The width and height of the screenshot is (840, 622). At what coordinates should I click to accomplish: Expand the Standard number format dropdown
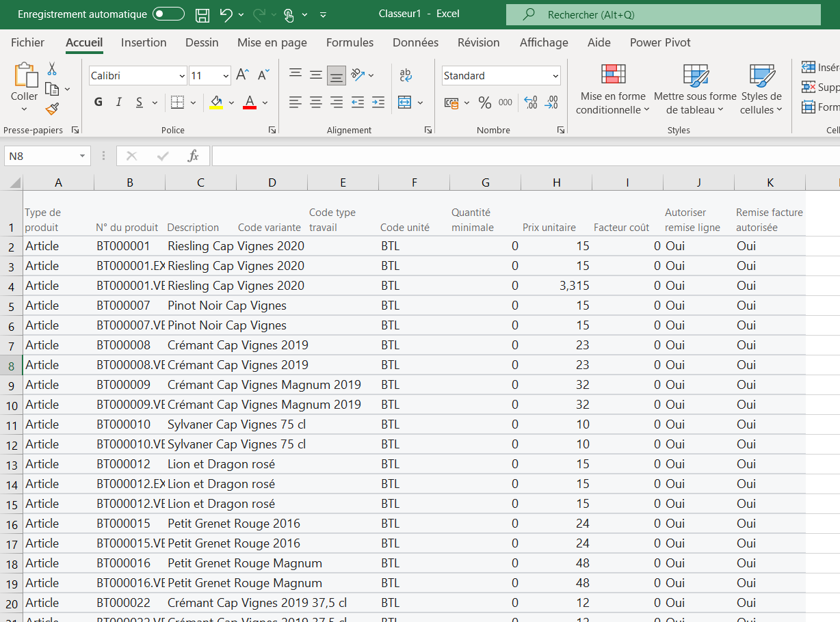click(x=501, y=76)
